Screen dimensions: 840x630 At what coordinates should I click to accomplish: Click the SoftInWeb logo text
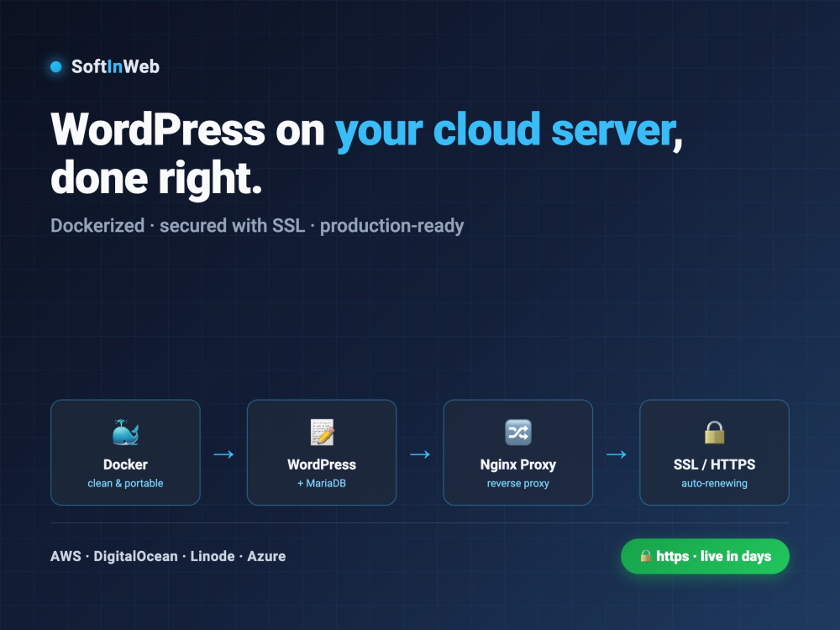[115, 67]
